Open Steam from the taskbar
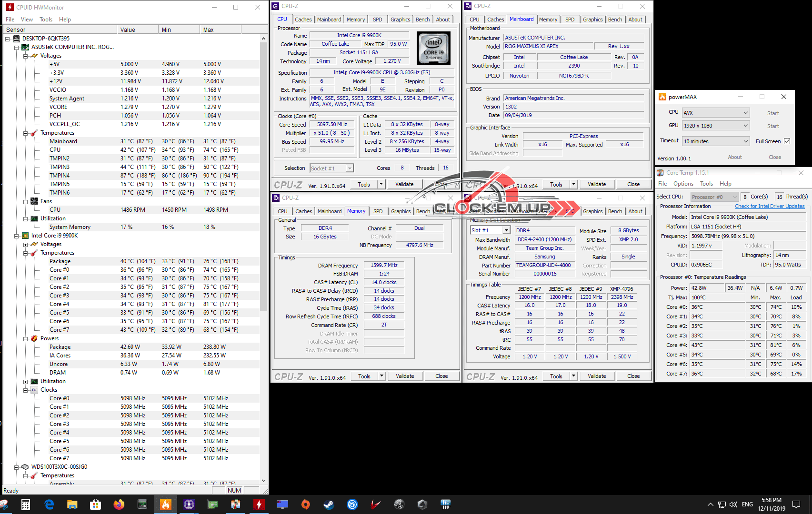Viewport: 812px width, 514px height. [329, 504]
